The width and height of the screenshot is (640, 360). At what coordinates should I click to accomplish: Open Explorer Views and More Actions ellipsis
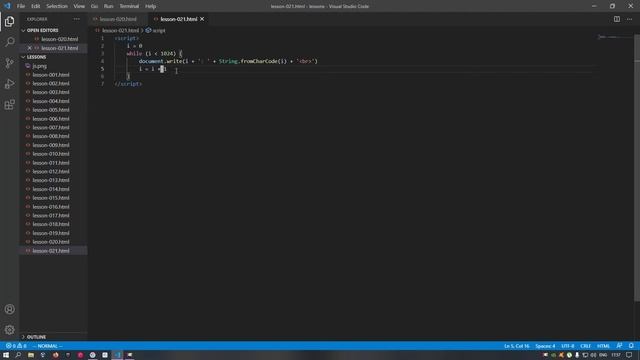(x=77, y=19)
